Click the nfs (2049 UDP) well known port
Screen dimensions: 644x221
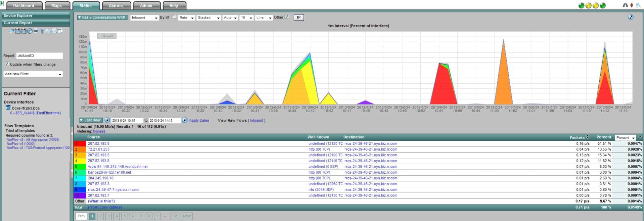(x=322, y=190)
